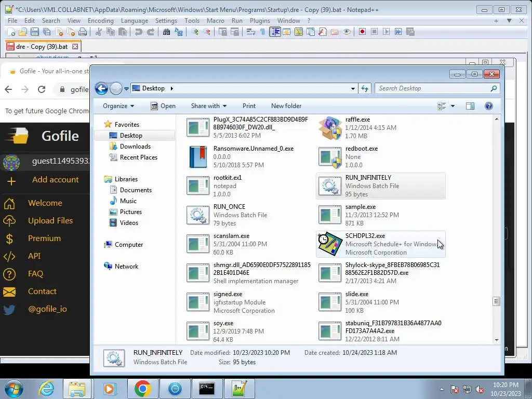532x399 pixels.
Task: Click the Replace icon in Notepad++ toolbar
Action: click(179, 32)
